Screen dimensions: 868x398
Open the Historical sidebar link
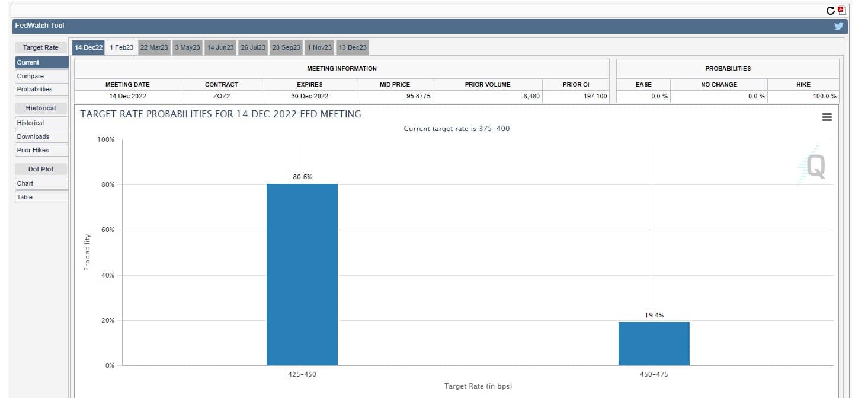(41, 123)
